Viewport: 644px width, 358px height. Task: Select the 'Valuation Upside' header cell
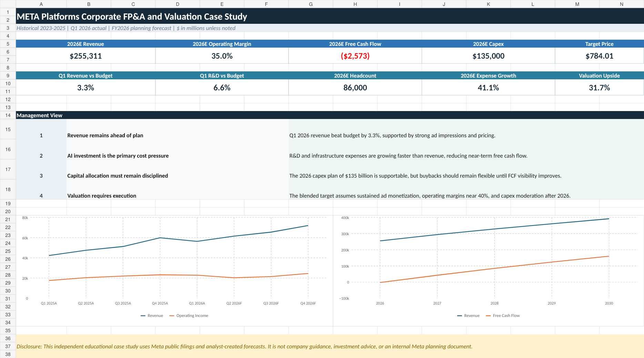click(x=599, y=76)
